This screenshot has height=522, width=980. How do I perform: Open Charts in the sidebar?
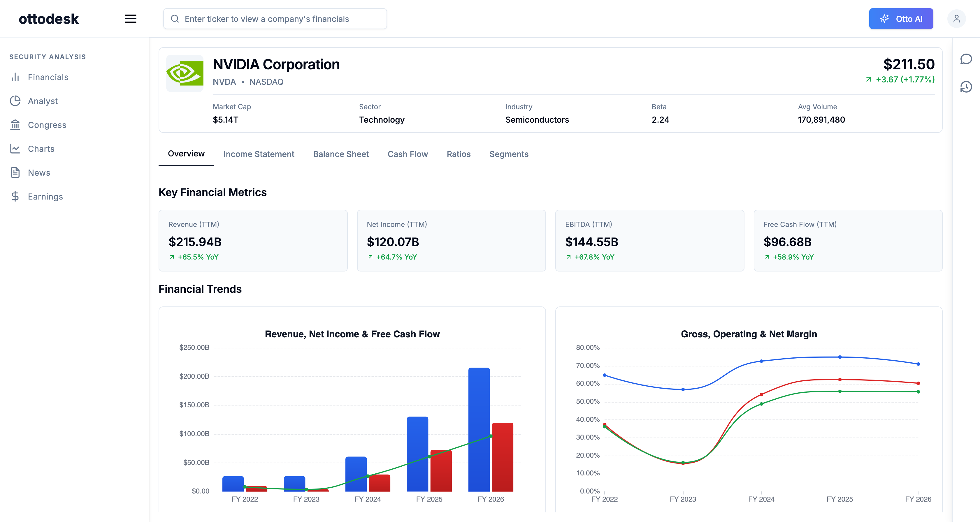point(41,149)
